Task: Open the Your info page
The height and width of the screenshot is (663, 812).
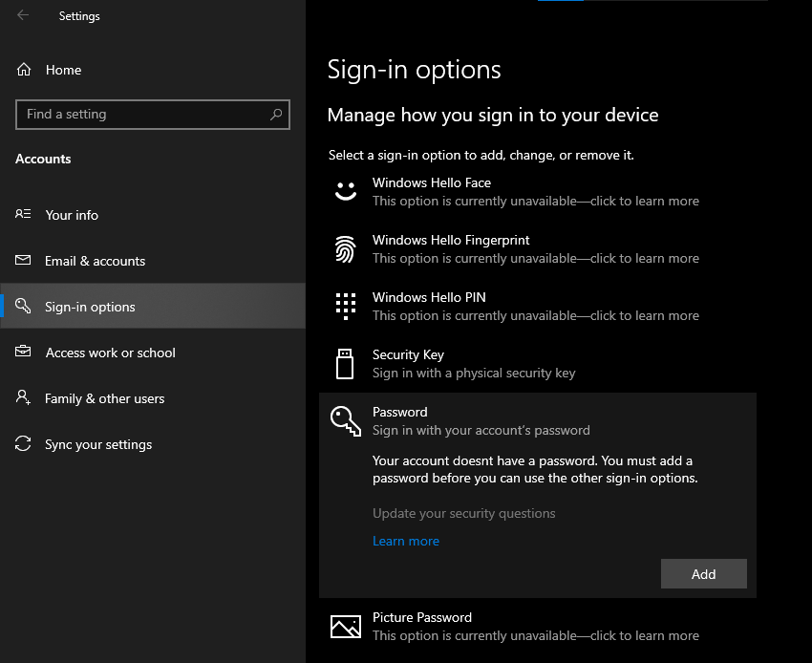Action: [x=72, y=215]
